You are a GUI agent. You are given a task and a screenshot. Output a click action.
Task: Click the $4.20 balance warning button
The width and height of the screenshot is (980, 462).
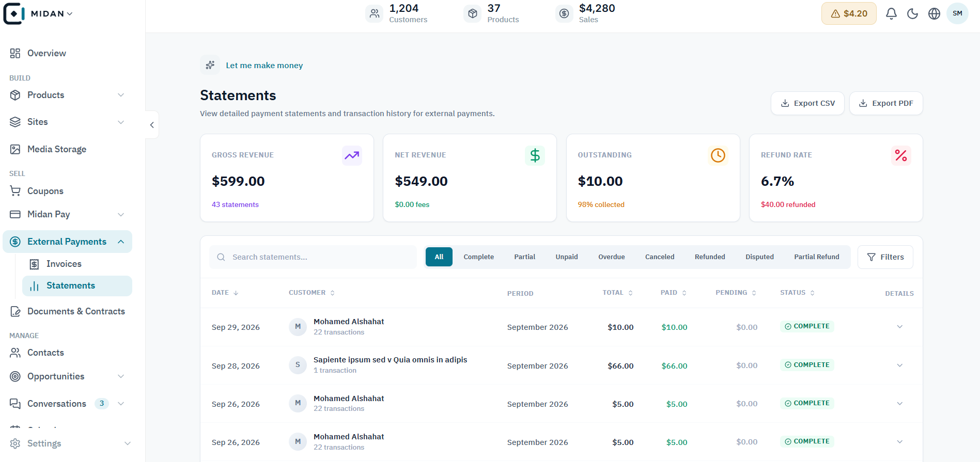(849, 13)
